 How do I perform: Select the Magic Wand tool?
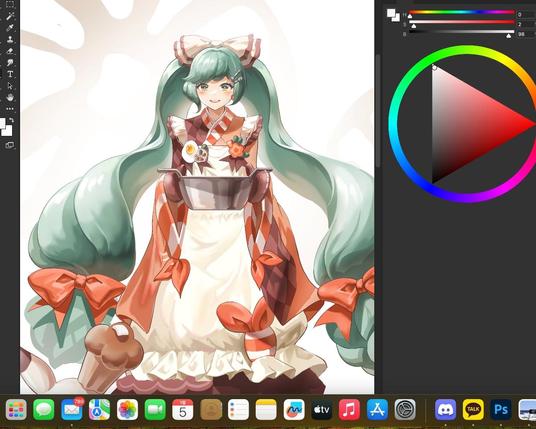click(x=10, y=16)
